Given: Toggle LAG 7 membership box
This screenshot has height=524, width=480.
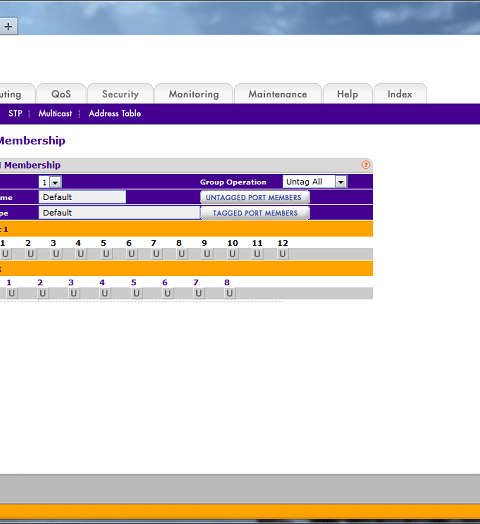Looking at the screenshot, I should [198, 293].
